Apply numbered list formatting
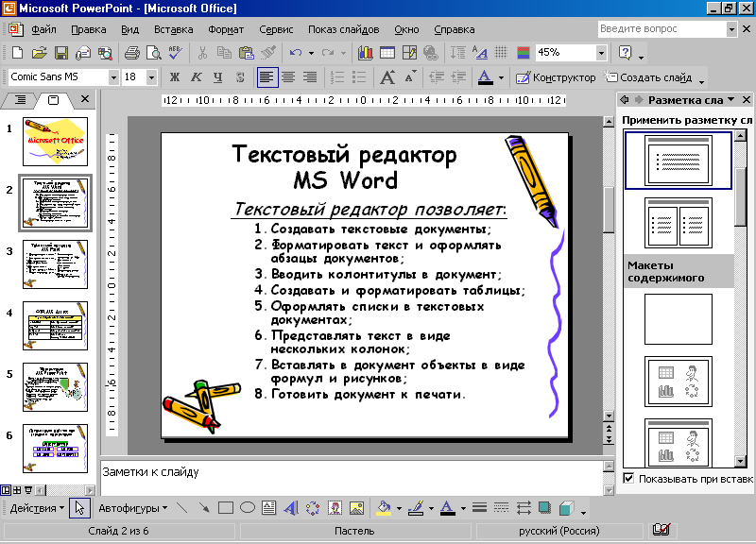The width and height of the screenshot is (756, 544). pos(337,77)
